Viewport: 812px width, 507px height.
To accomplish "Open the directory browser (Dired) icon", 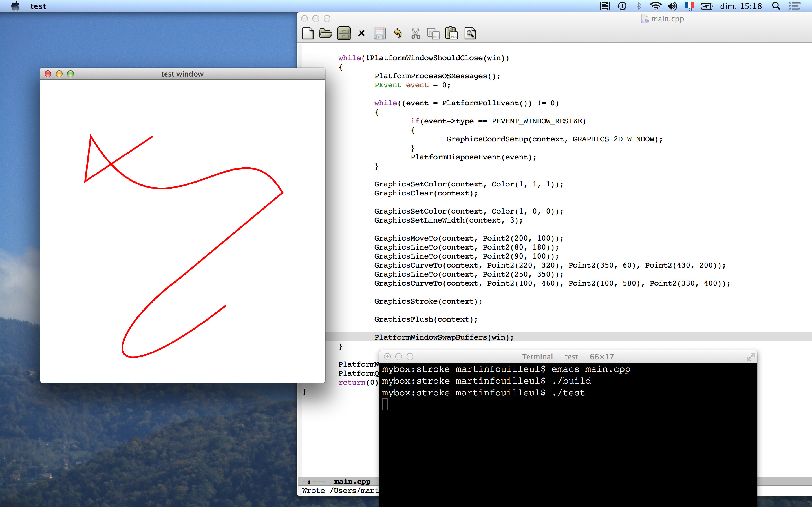I will pos(344,34).
